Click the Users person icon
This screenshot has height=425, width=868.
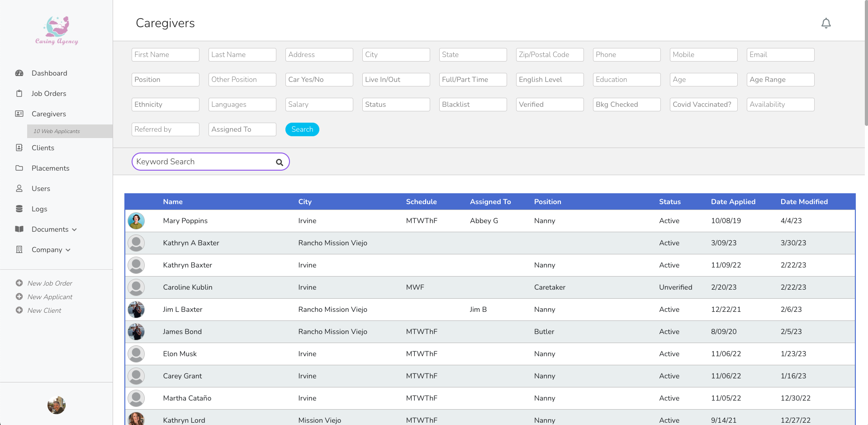19,189
